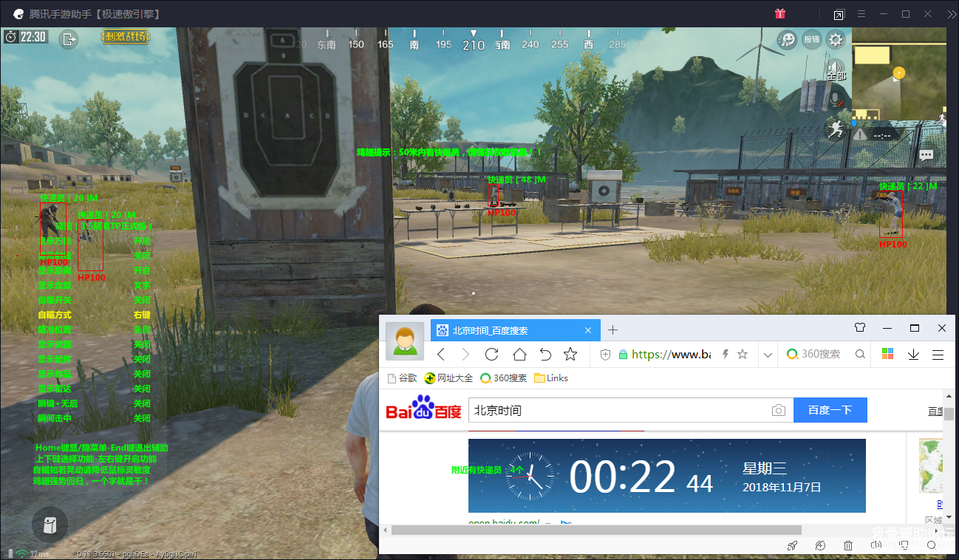Click the 百度一下 search button
This screenshot has height=560, width=959.
(x=830, y=410)
